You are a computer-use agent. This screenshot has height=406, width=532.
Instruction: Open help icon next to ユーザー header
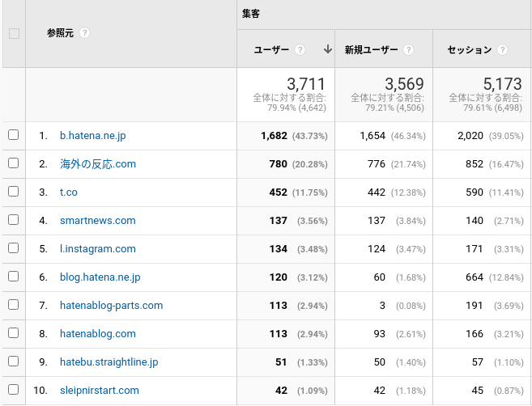coord(300,50)
